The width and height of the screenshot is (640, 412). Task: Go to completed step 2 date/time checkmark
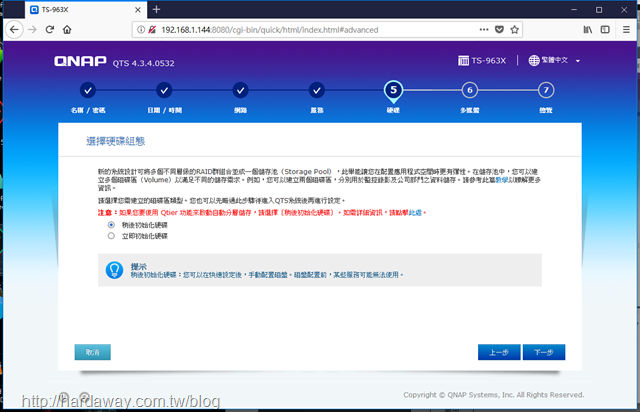tap(164, 90)
